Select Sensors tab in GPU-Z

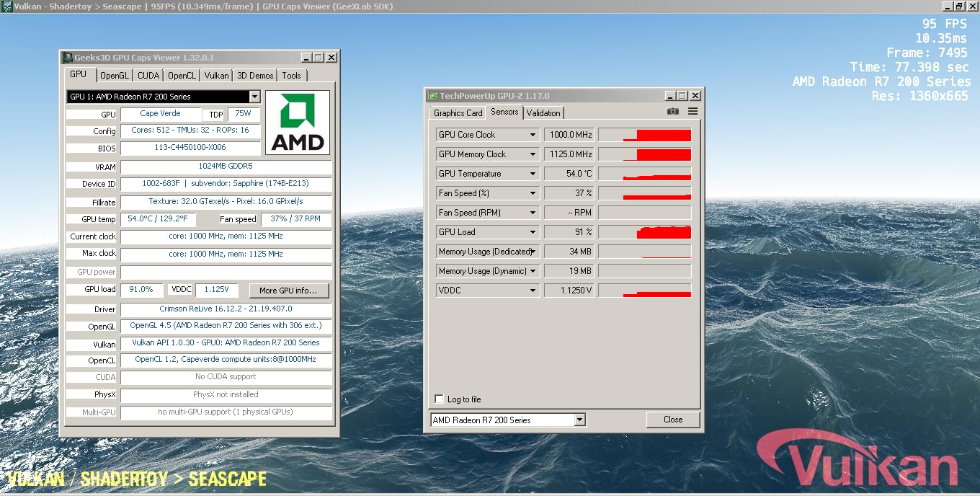504,112
